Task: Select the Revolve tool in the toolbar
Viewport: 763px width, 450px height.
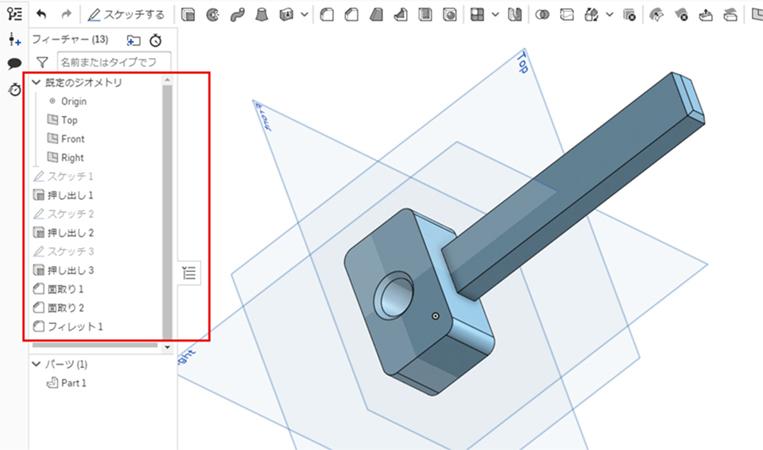Action: (212, 15)
